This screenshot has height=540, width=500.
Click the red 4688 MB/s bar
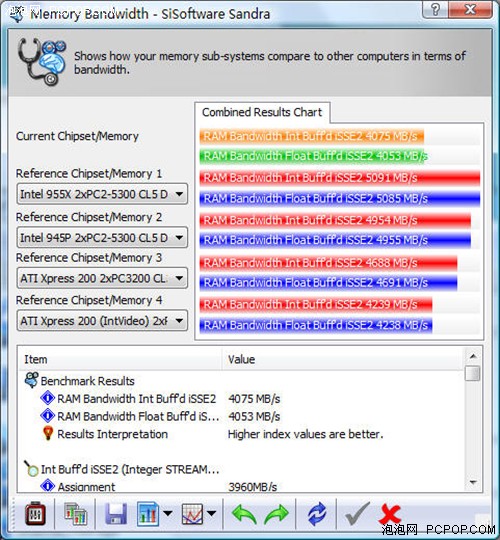328,263
